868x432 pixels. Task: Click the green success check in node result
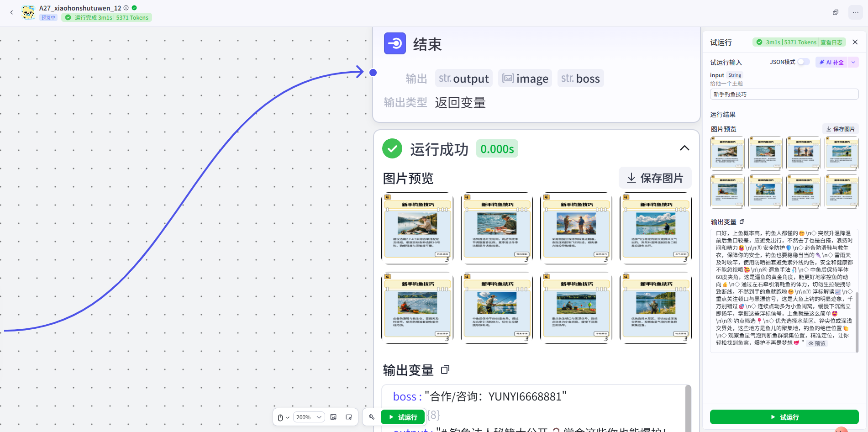coord(392,148)
